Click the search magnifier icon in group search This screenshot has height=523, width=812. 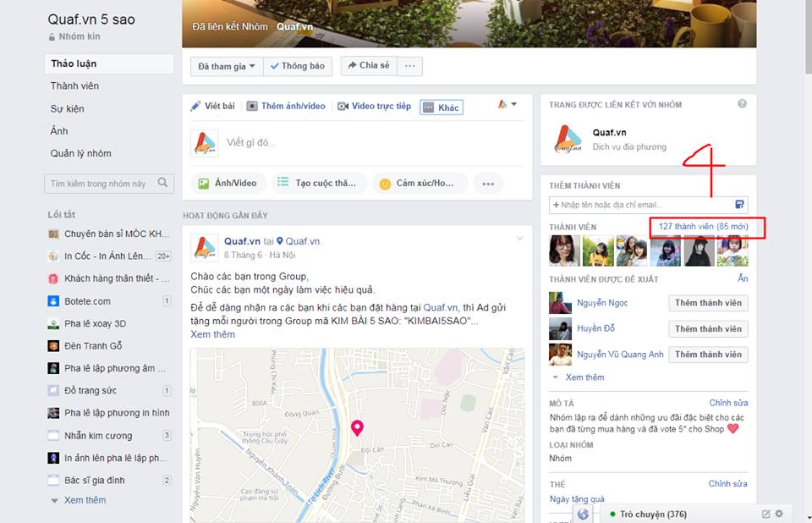(163, 183)
